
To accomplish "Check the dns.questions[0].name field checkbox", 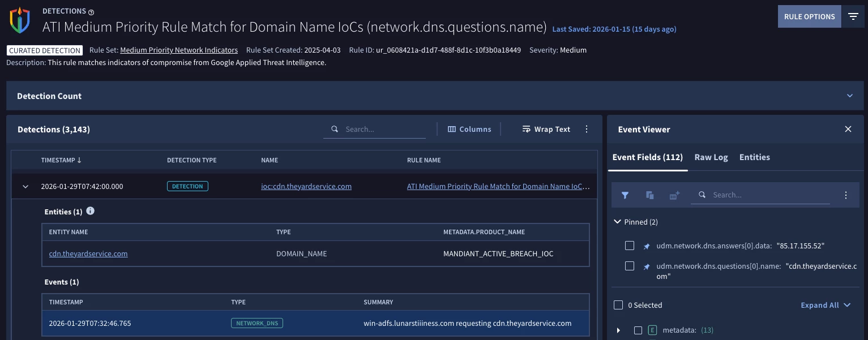I will click(x=629, y=266).
